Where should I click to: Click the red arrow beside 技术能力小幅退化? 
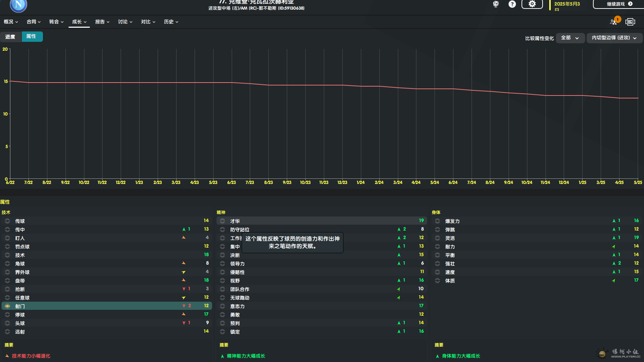tap(7, 356)
